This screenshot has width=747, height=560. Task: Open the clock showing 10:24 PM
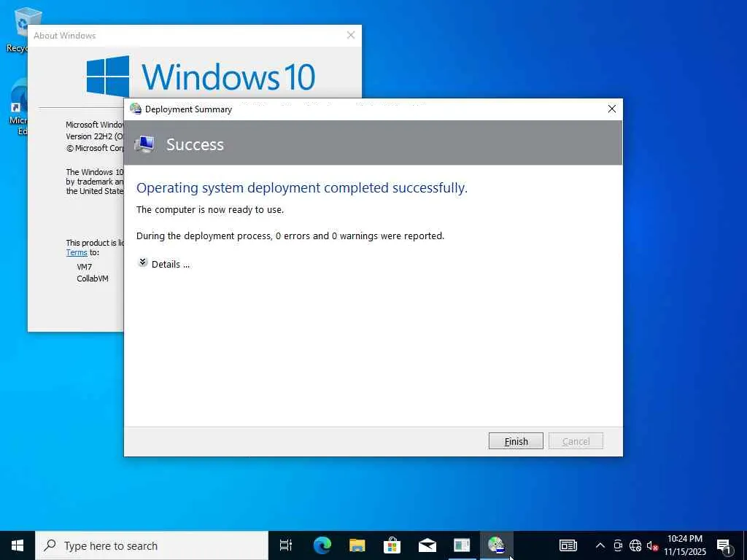(685, 545)
